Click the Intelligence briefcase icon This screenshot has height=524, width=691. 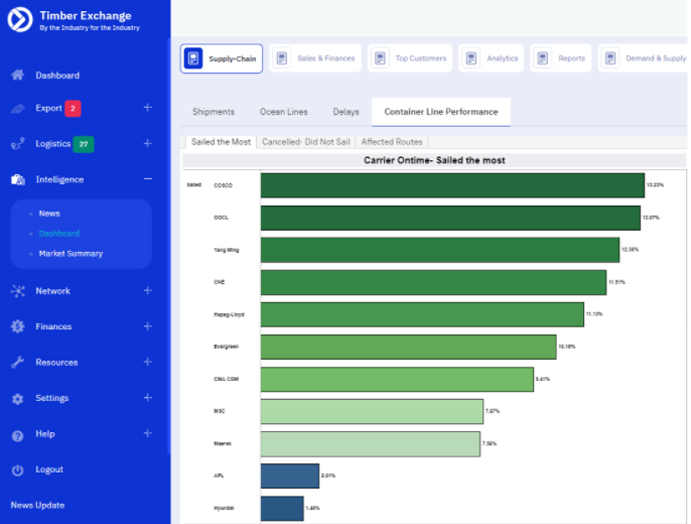point(18,179)
